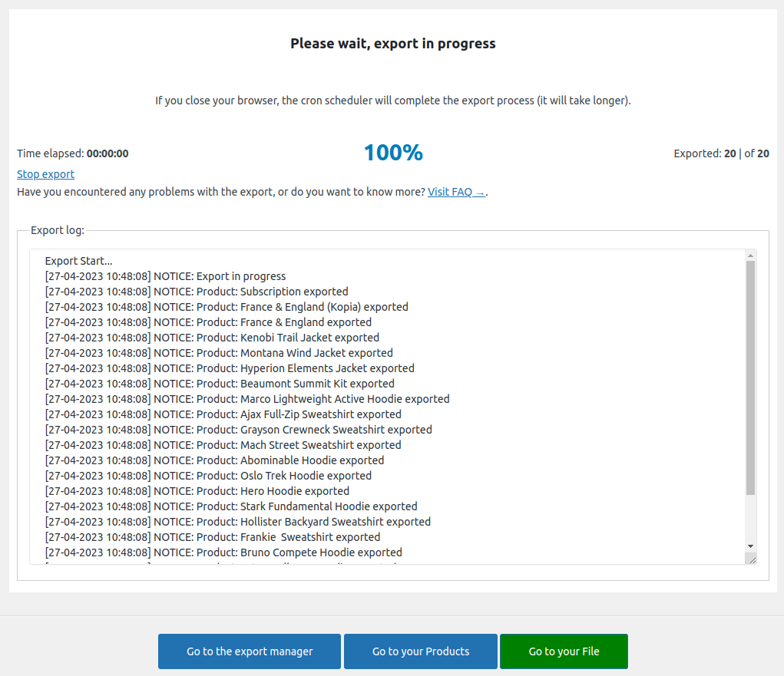This screenshot has height=676, width=784.
Task: Click the Ajax Full-Zip Sweatshirt entry
Action: pyautogui.click(x=223, y=414)
